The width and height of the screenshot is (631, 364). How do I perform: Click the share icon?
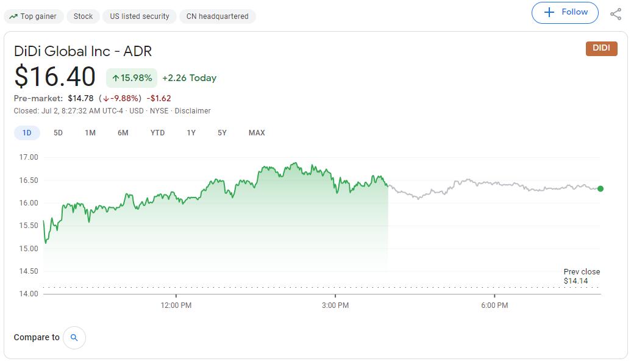[x=616, y=13]
